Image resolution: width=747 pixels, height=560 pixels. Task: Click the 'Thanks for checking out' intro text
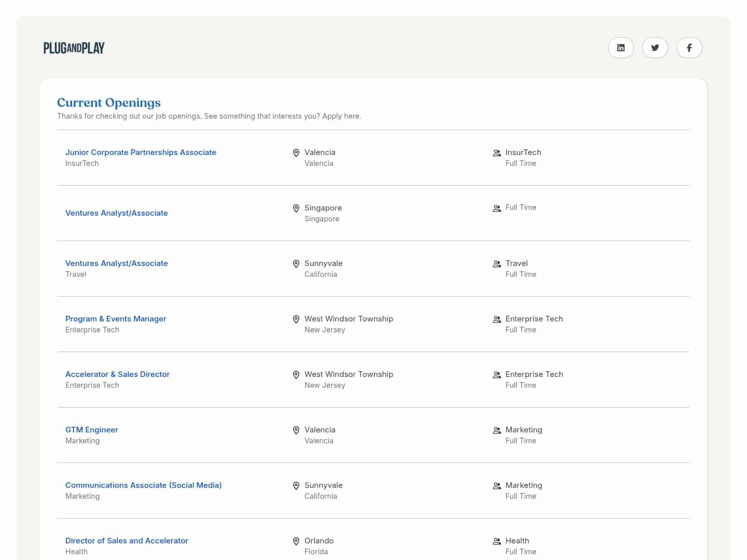point(209,116)
